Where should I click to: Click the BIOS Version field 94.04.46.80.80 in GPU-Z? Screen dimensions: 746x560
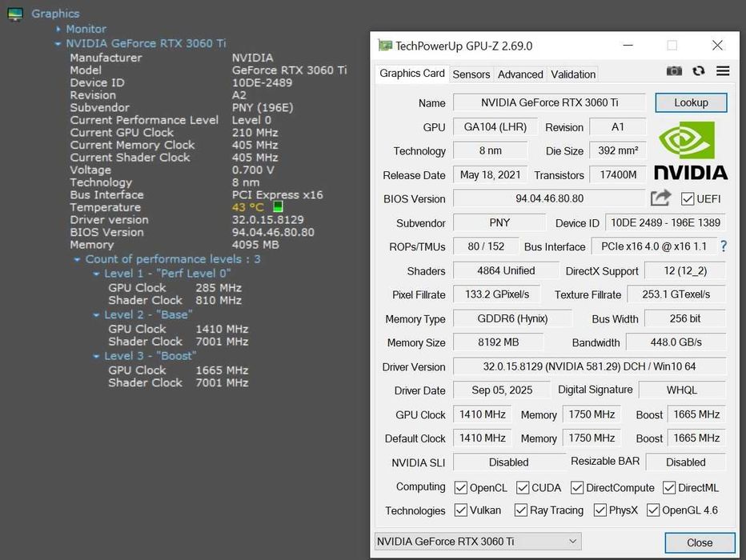point(550,198)
